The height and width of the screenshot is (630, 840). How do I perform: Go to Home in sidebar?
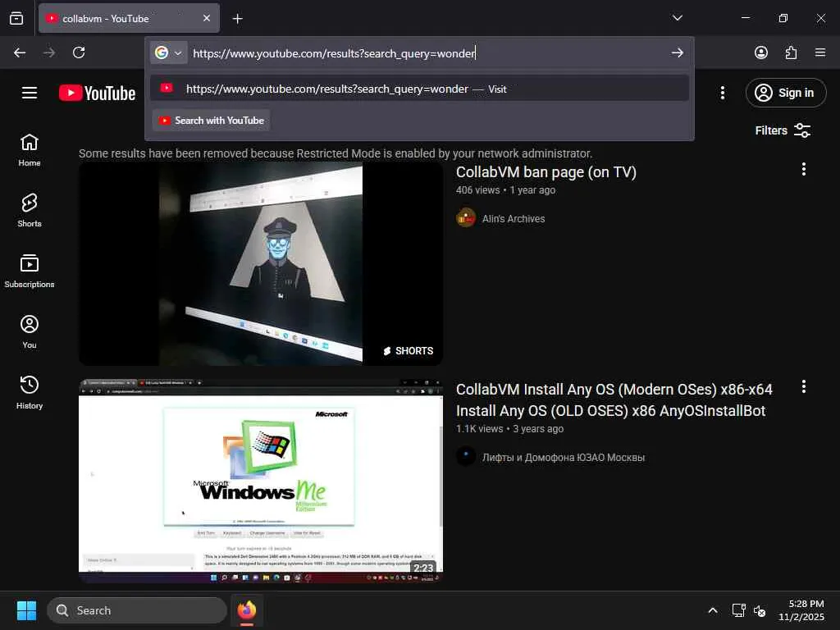tap(30, 151)
